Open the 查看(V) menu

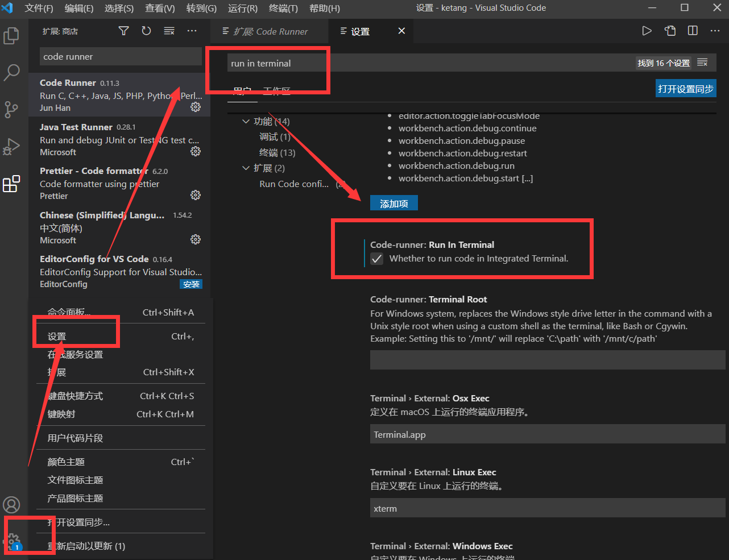tap(160, 9)
